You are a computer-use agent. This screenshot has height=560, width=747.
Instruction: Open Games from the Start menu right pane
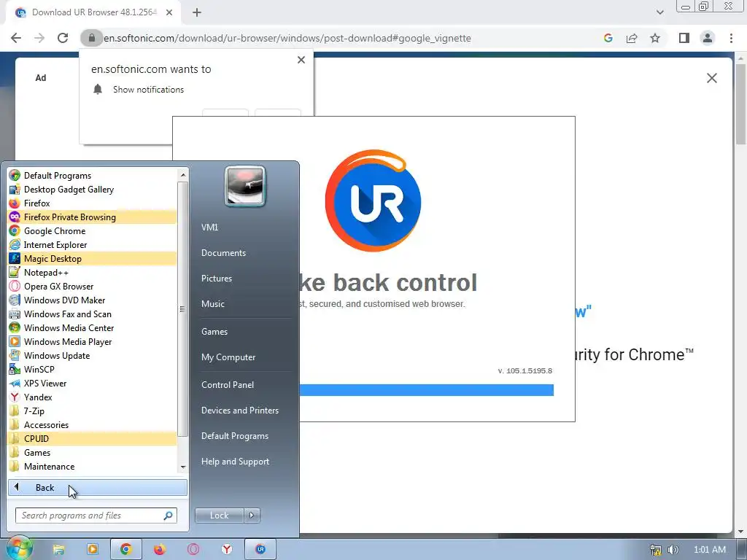coord(214,332)
